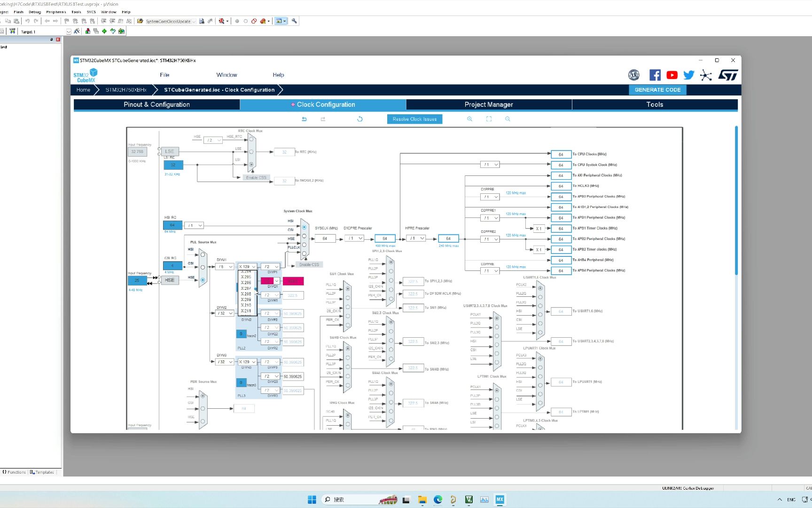812x508 pixels.
Task: Open Microsoft Edge from the taskbar
Action: pyautogui.click(x=438, y=500)
